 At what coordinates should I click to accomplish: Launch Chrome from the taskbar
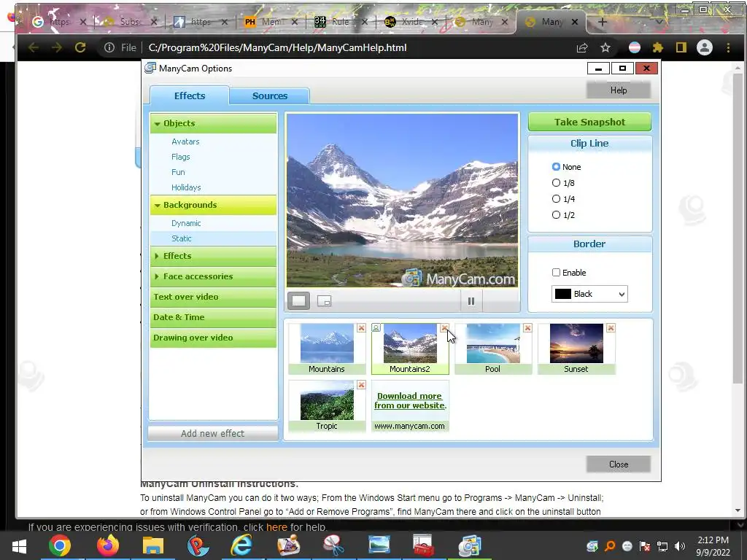click(60, 545)
